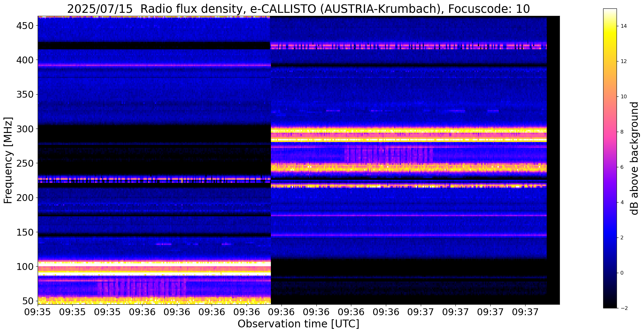Click the 400 frequency tick label
644x333 pixels.
coord(25,60)
